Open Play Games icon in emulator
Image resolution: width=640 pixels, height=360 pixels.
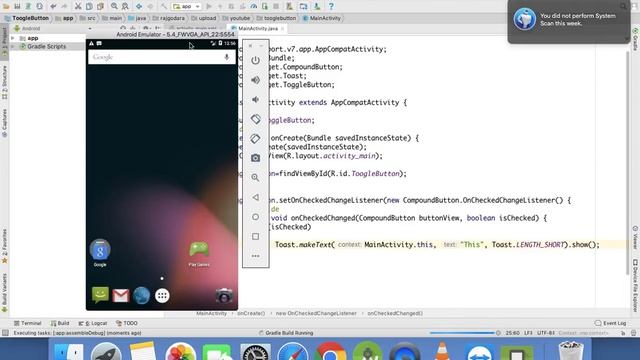[x=199, y=253]
